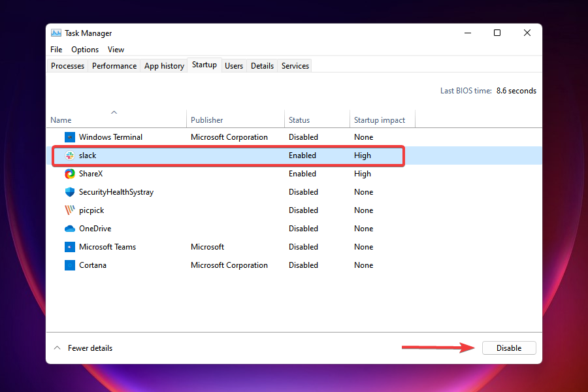Viewport: 588px width, 392px height.
Task: Click the Startup impact column header
Action: pyautogui.click(x=379, y=120)
